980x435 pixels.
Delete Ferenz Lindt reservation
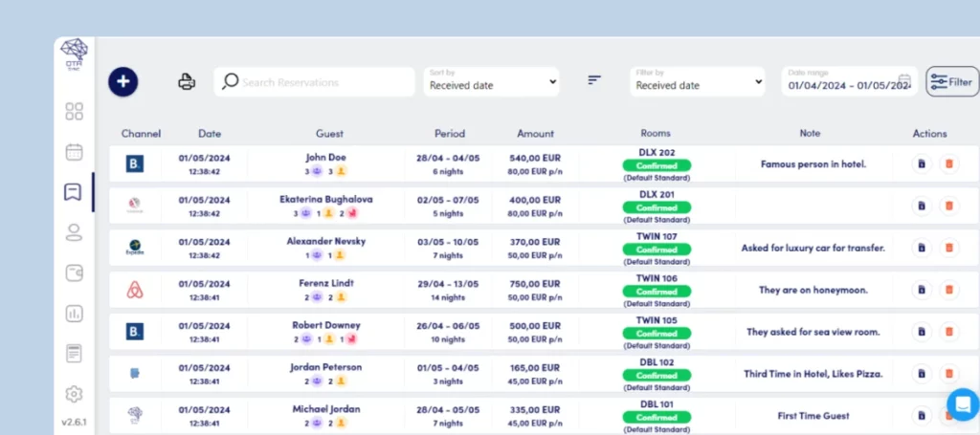point(948,290)
